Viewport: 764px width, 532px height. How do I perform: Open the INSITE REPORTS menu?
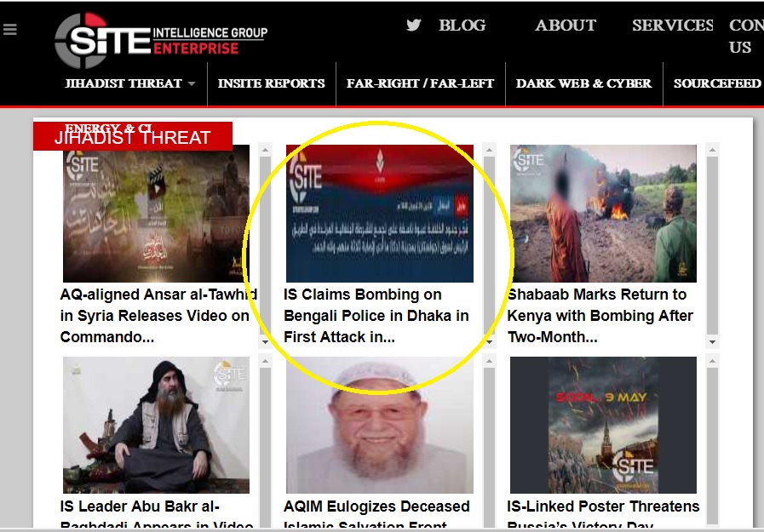[271, 83]
